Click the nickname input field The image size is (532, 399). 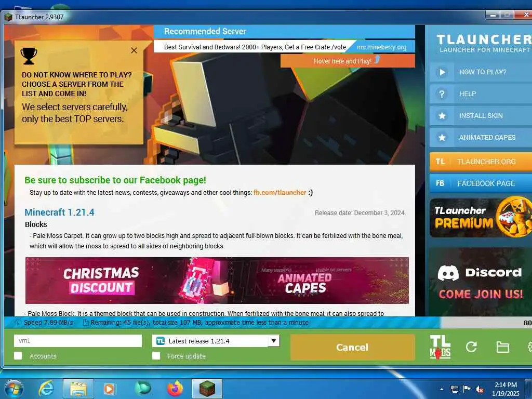pos(78,341)
